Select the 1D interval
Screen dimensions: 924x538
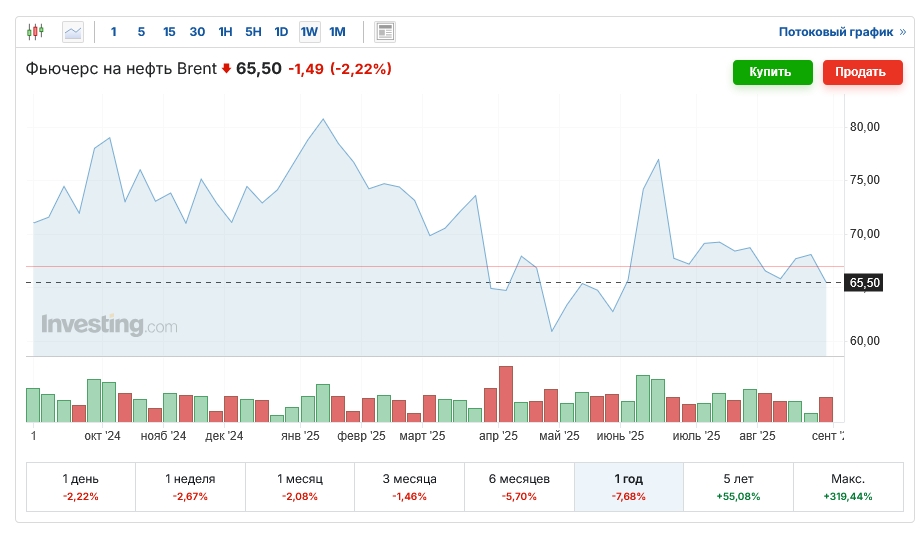(x=281, y=32)
